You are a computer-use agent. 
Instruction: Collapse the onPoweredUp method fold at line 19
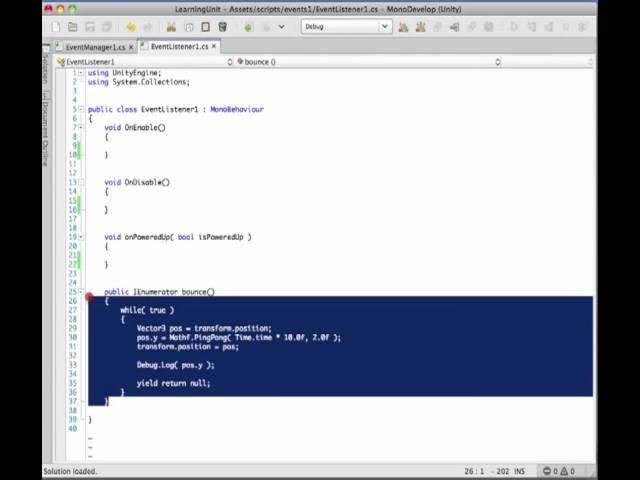coord(81,237)
